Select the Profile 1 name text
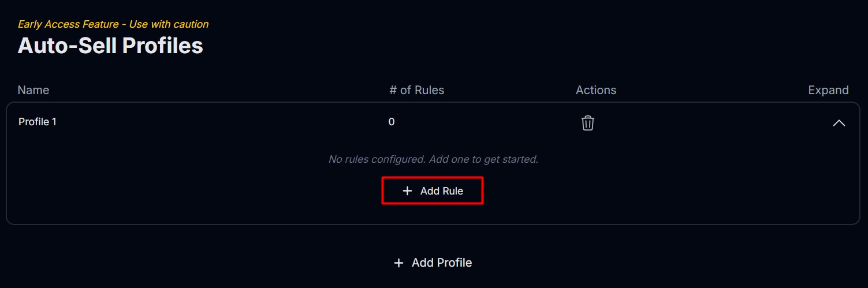The width and height of the screenshot is (868, 288). pyautogui.click(x=38, y=122)
